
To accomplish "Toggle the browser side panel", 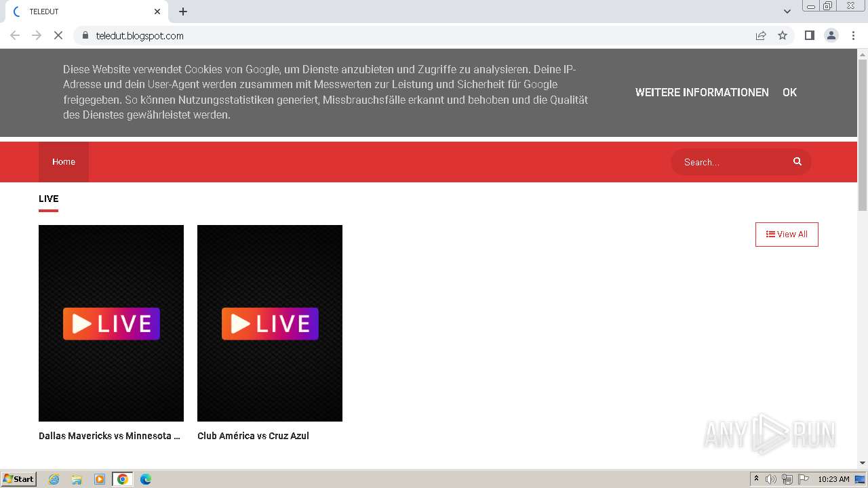I will click(x=809, y=35).
